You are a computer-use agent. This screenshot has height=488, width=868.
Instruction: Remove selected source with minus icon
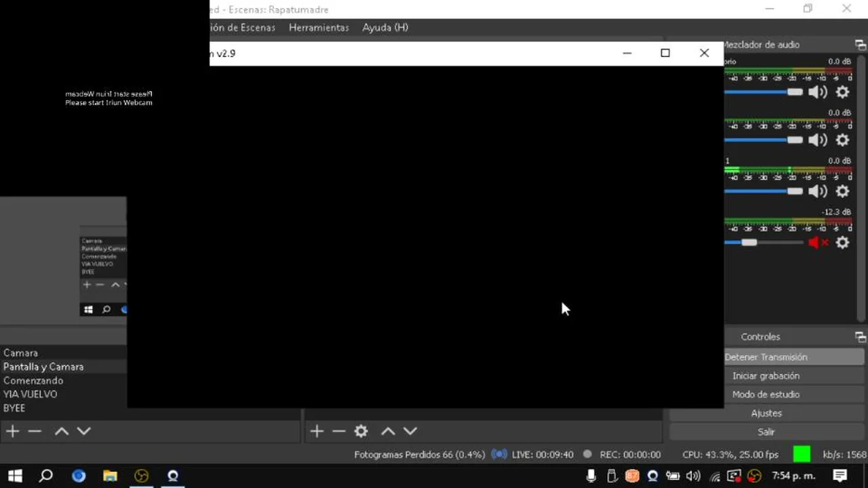pyautogui.click(x=338, y=431)
